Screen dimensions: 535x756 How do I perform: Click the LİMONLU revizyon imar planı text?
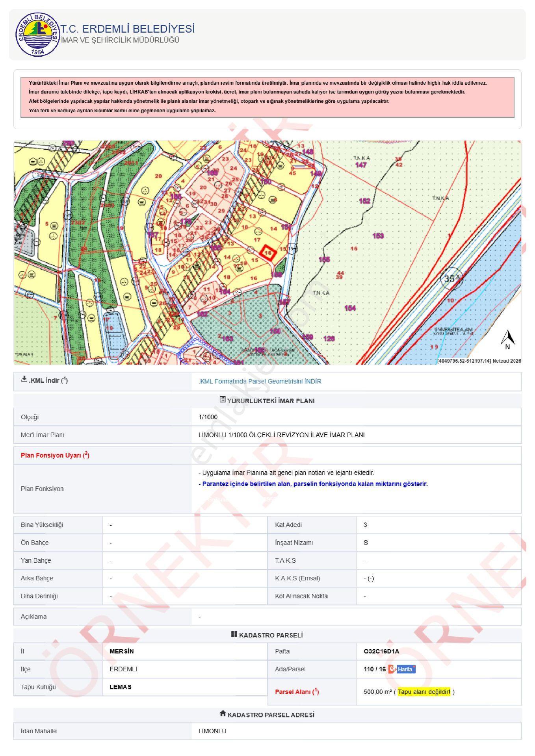[282, 435]
